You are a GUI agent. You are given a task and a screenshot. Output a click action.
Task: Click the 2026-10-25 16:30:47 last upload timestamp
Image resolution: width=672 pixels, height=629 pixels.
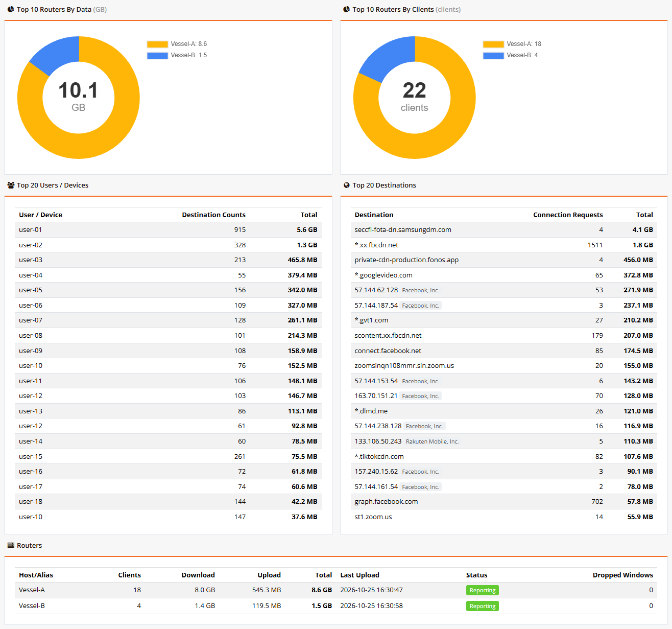click(371, 590)
